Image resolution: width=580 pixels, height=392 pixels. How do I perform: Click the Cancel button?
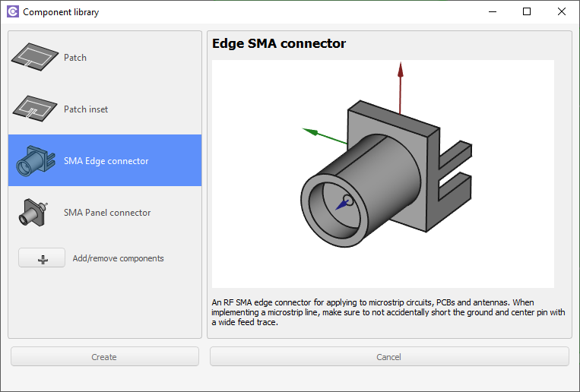pyautogui.click(x=389, y=356)
